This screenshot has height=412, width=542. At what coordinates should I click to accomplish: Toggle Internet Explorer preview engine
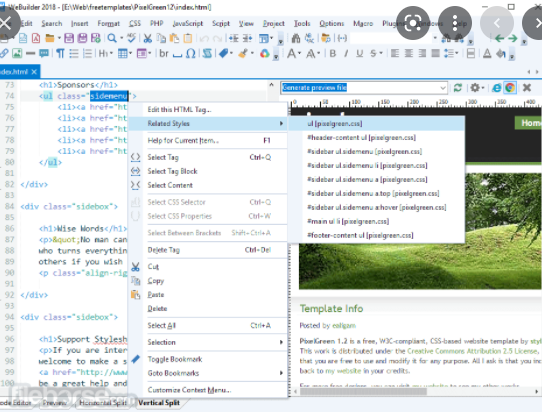(x=496, y=88)
